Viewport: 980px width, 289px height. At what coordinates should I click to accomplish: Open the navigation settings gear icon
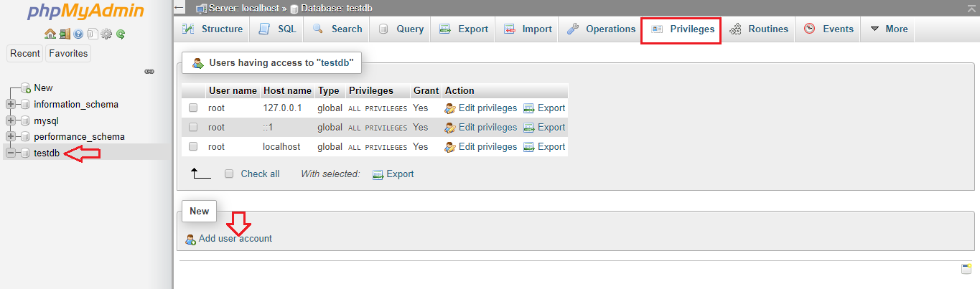[106, 34]
